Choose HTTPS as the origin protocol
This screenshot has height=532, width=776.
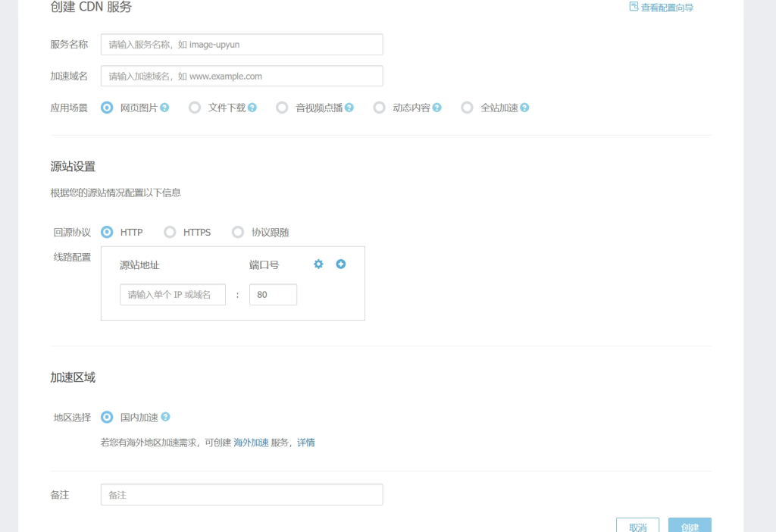[x=171, y=232]
